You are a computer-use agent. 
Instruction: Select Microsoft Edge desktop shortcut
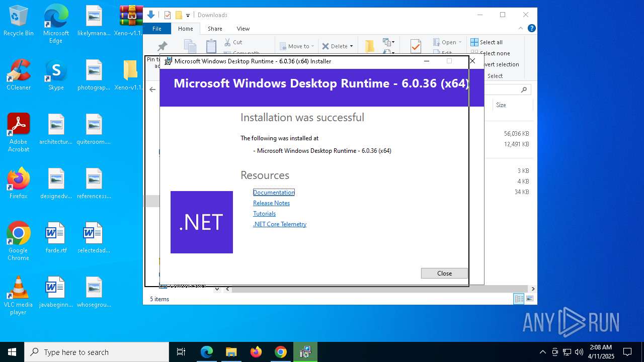(56, 24)
